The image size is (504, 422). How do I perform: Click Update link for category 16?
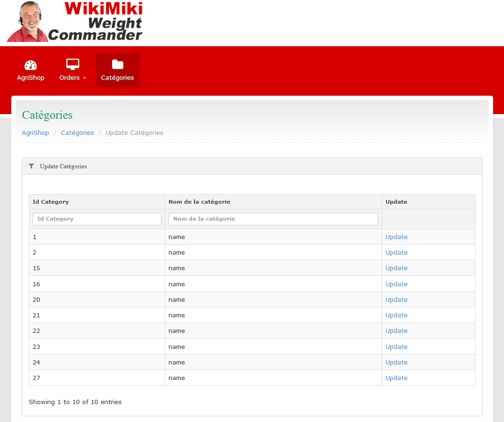(x=396, y=284)
